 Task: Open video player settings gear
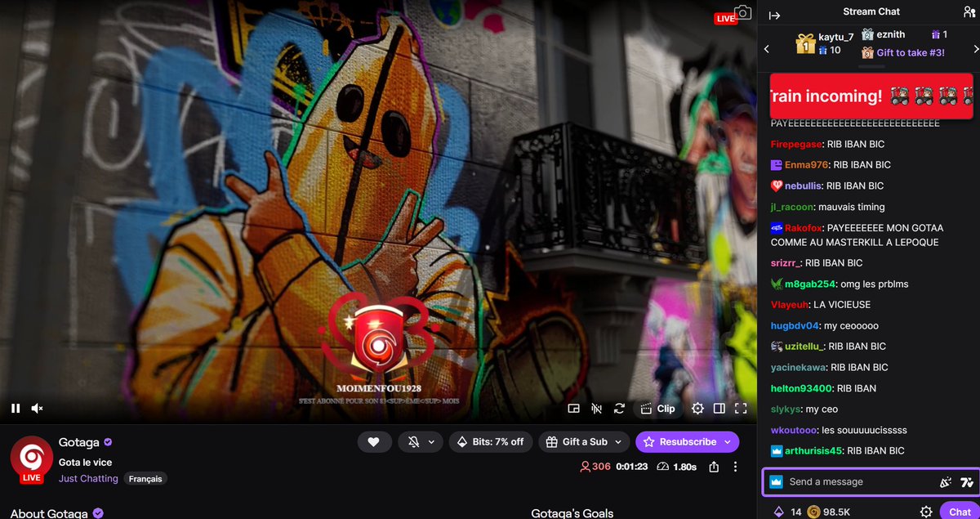[x=697, y=409]
